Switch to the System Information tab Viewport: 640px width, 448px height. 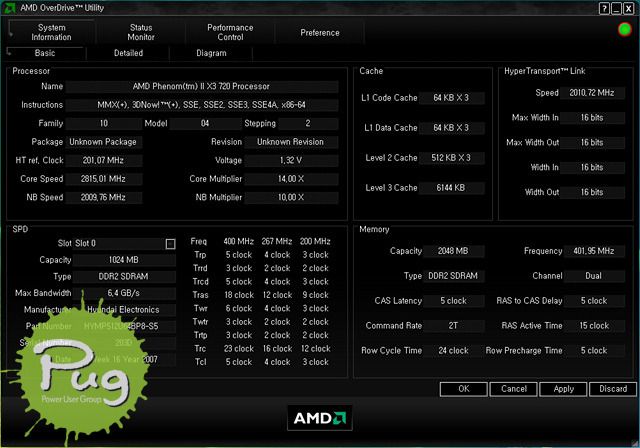pos(51,32)
